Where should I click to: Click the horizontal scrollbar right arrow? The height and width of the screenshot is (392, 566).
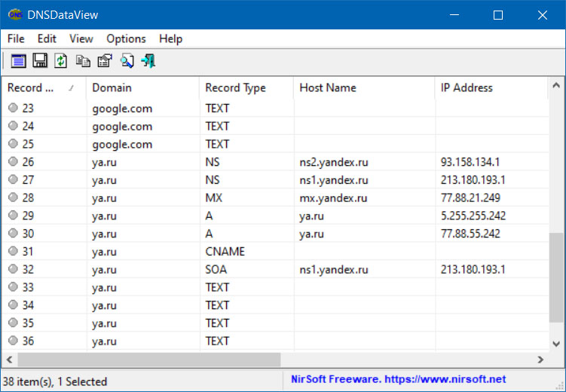coord(540,360)
